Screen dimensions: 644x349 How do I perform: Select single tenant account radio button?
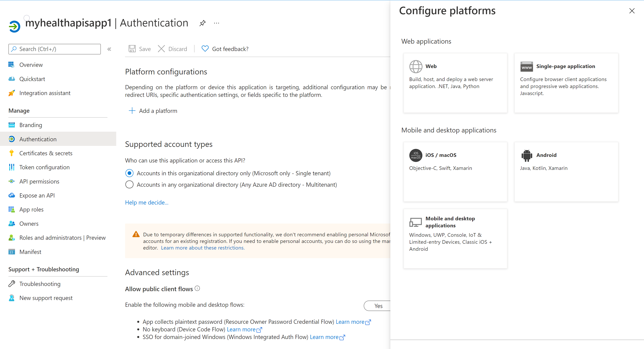pyautogui.click(x=129, y=173)
